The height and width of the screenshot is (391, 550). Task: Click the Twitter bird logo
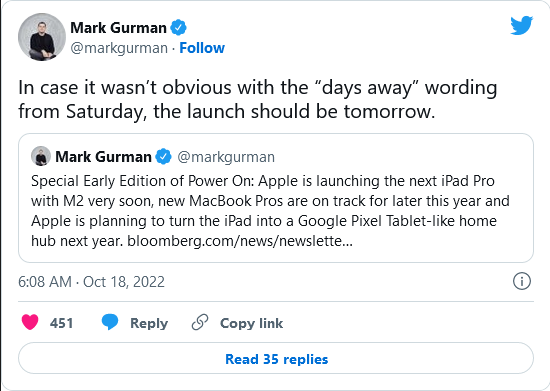point(522,25)
